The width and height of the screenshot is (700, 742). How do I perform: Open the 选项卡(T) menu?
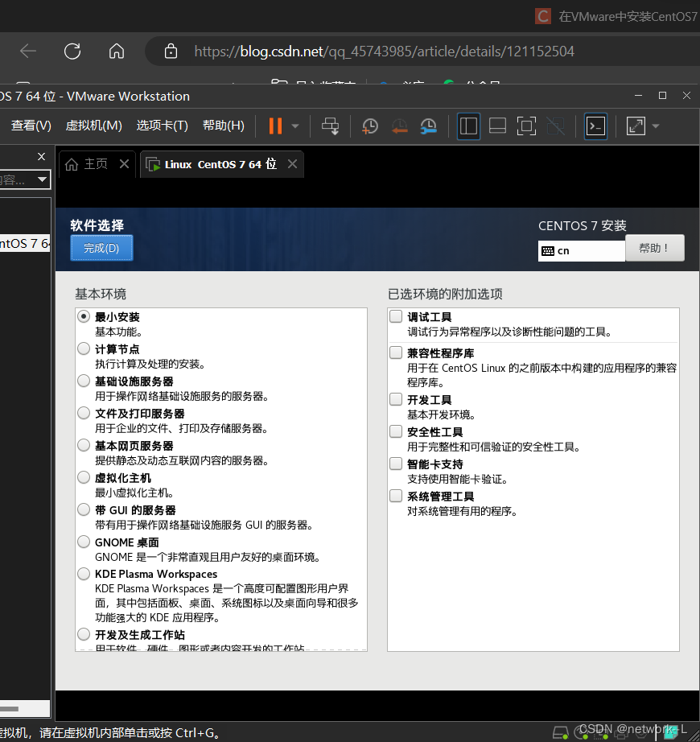pos(163,126)
